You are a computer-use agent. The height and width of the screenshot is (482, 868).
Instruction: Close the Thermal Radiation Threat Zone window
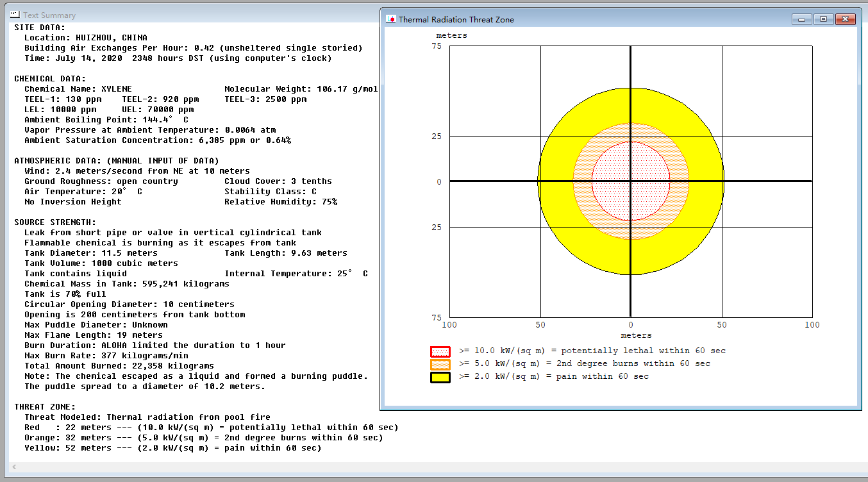click(845, 19)
